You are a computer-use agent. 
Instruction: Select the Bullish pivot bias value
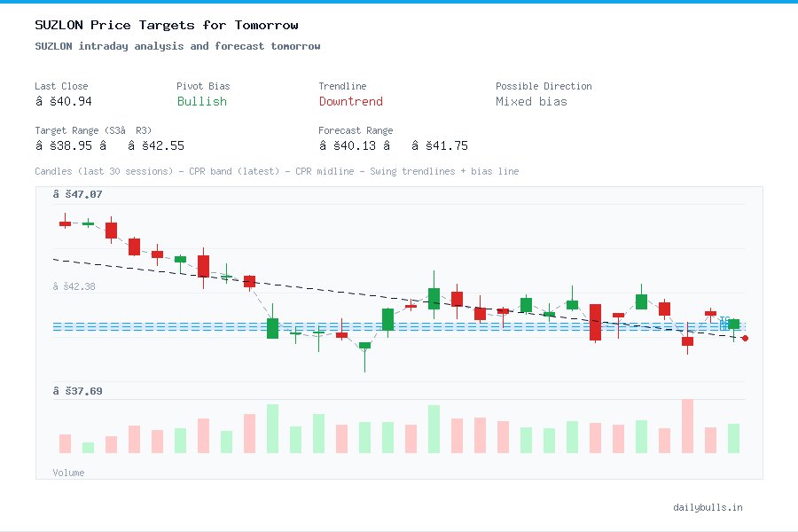(201, 102)
